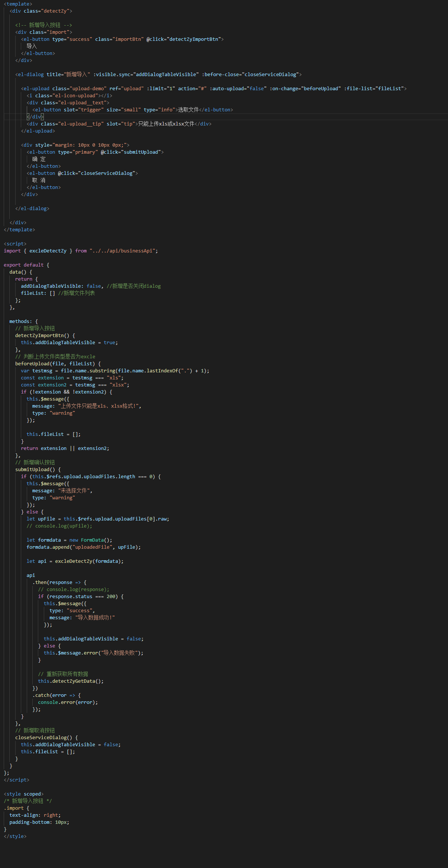
Task: Click the closing </el-dialog> tag
Action: pyautogui.click(x=32, y=208)
